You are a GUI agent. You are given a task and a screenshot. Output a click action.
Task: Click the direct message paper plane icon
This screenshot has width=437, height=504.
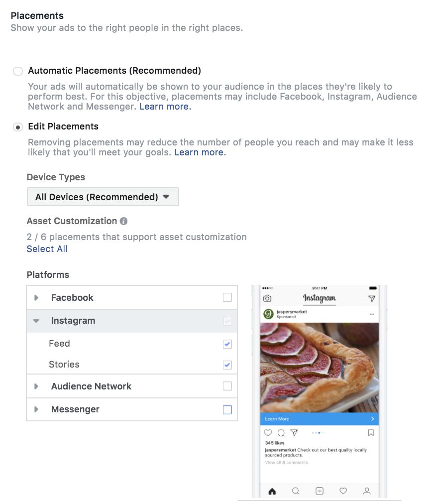(x=371, y=298)
